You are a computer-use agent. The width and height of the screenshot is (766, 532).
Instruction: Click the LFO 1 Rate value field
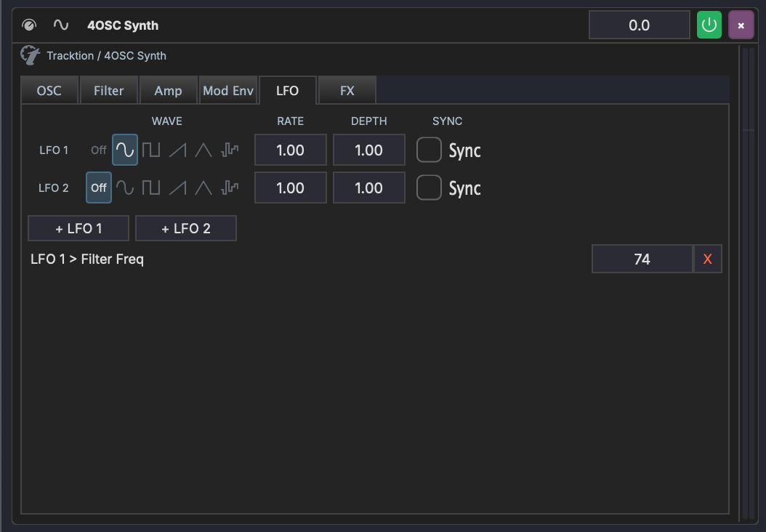[290, 150]
